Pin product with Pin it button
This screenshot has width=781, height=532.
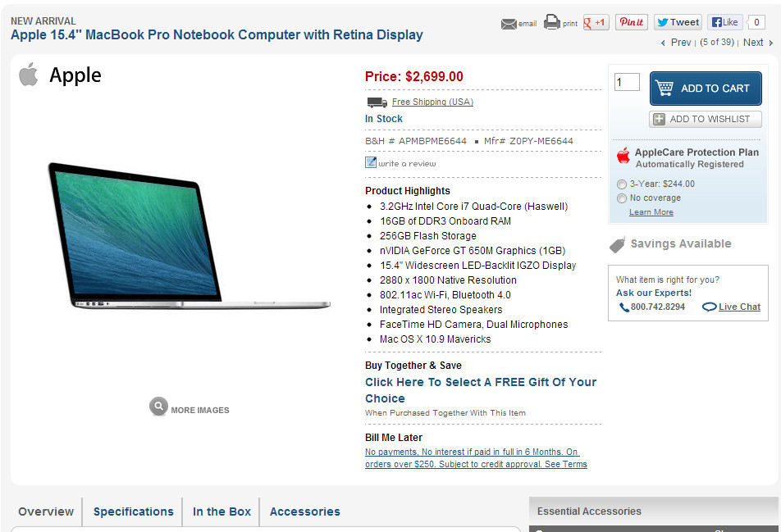tap(632, 22)
